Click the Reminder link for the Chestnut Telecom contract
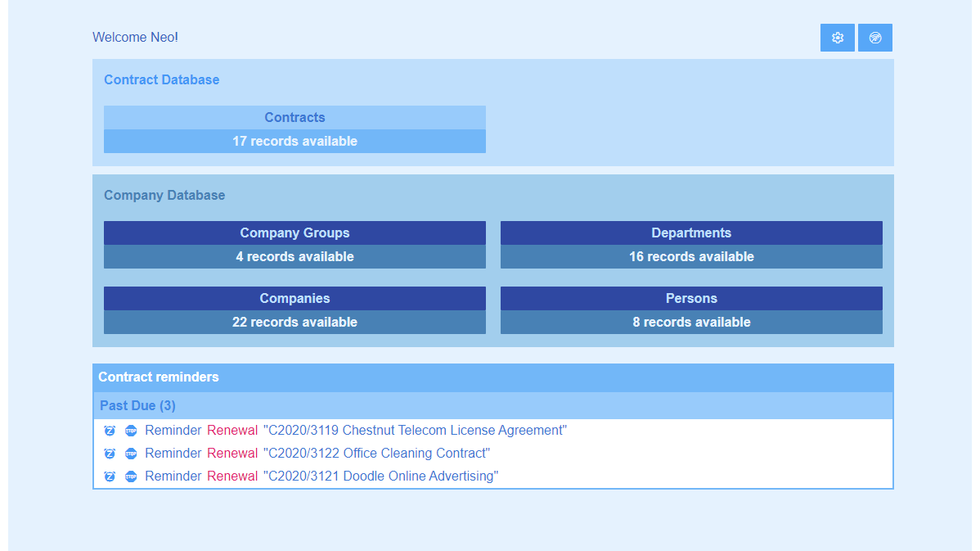 pos(173,430)
